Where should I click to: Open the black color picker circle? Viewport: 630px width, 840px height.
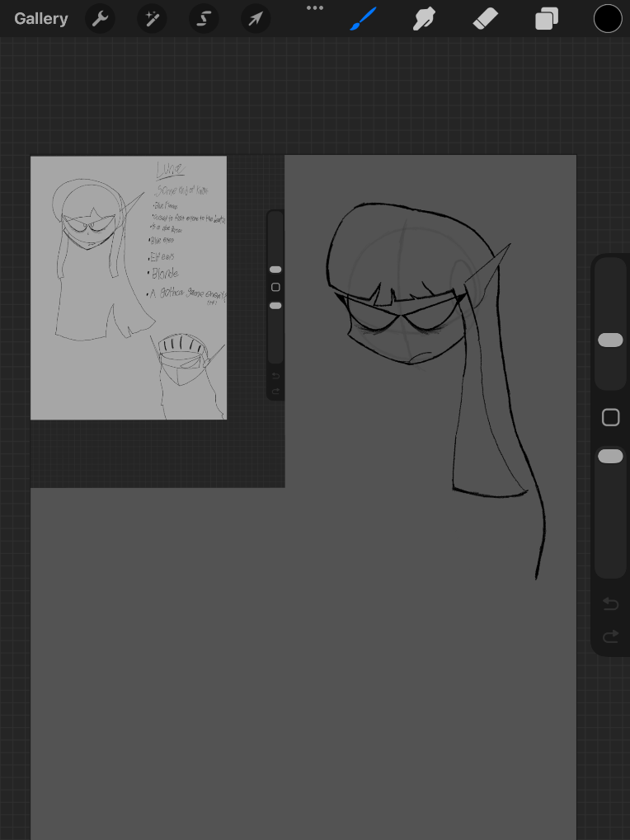[608, 19]
